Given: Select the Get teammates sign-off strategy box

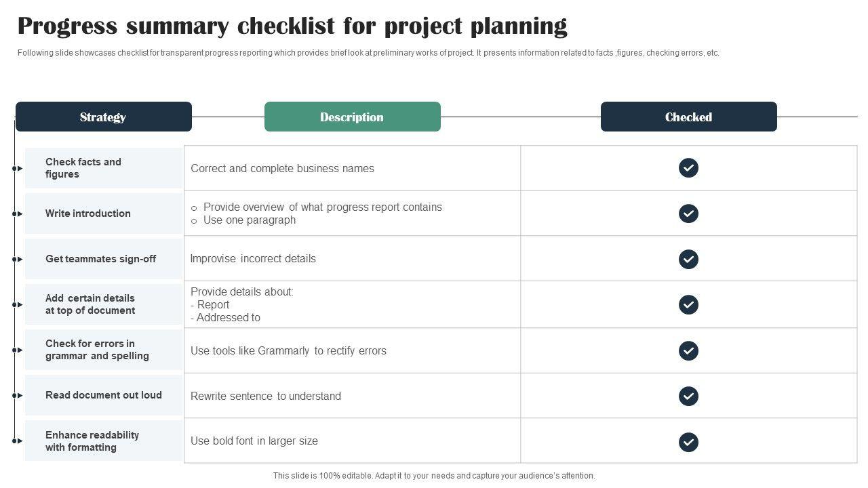Looking at the screenshot, I should tap(104, 259).
